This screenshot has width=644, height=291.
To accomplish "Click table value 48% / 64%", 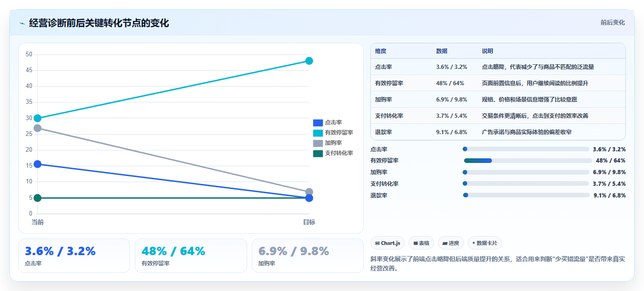I will coord(450,83).
